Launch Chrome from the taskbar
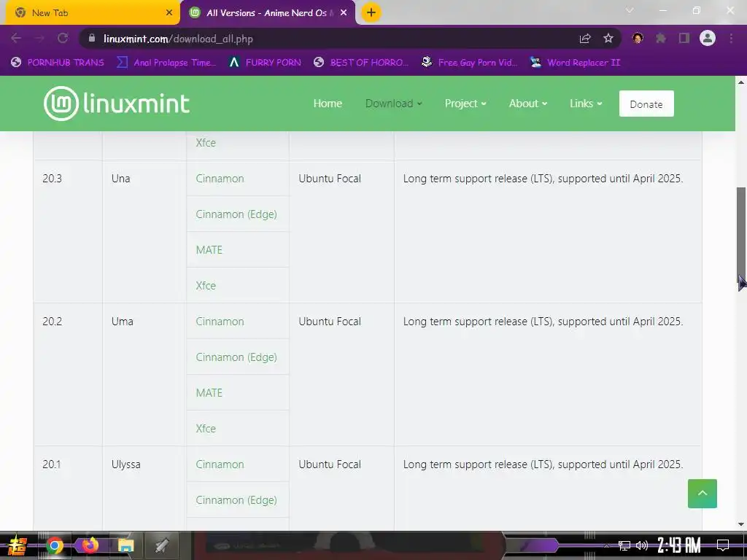 click(x=54, y=545)
